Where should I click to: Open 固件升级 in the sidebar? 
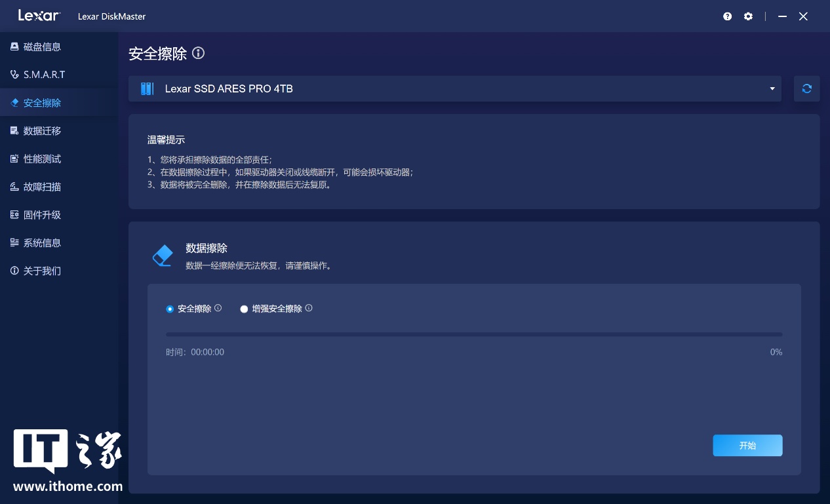point(42,215)
